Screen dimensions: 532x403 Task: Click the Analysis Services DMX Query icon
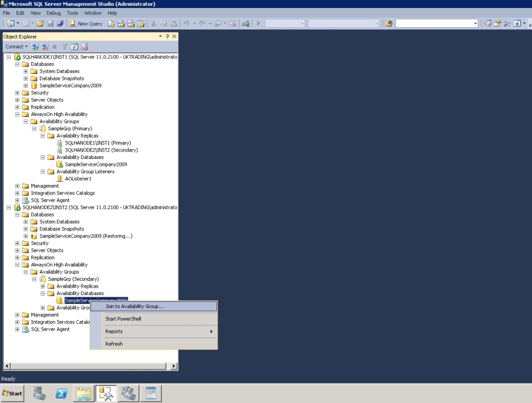pos(131,23)
